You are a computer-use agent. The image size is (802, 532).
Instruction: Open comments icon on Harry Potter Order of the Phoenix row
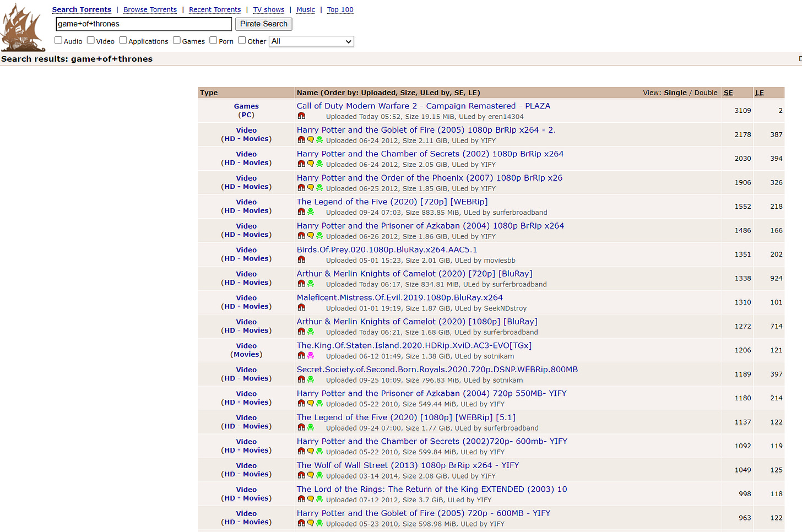pyautogui.click(x=310, y=188)
